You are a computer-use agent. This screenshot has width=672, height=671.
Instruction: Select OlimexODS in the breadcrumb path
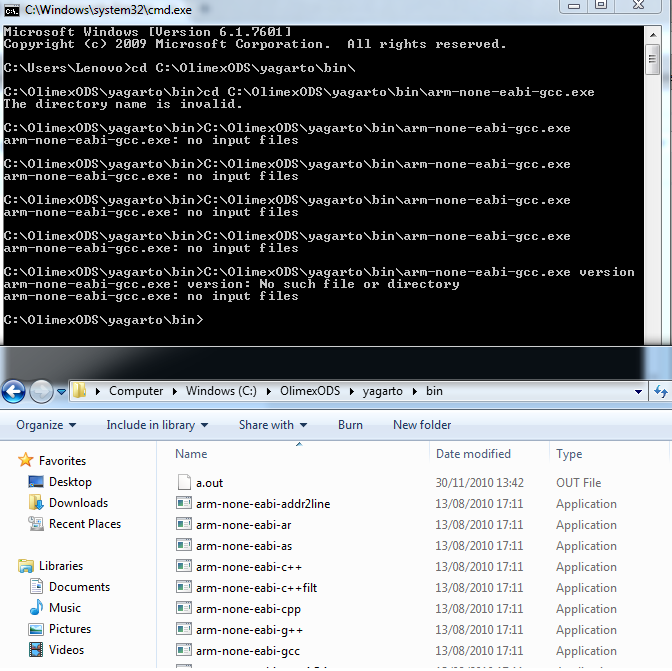[310, 391]
